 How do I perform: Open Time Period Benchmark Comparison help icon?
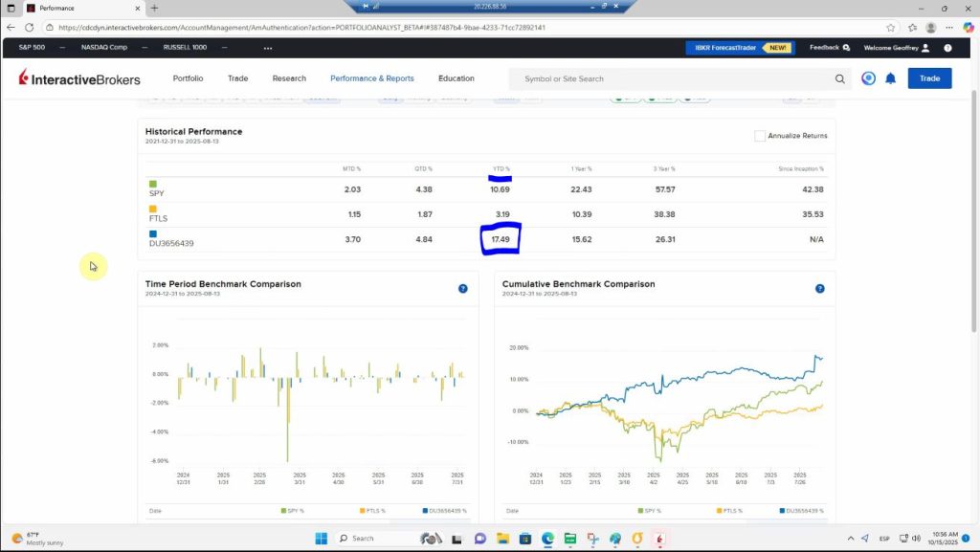point(462,288)
